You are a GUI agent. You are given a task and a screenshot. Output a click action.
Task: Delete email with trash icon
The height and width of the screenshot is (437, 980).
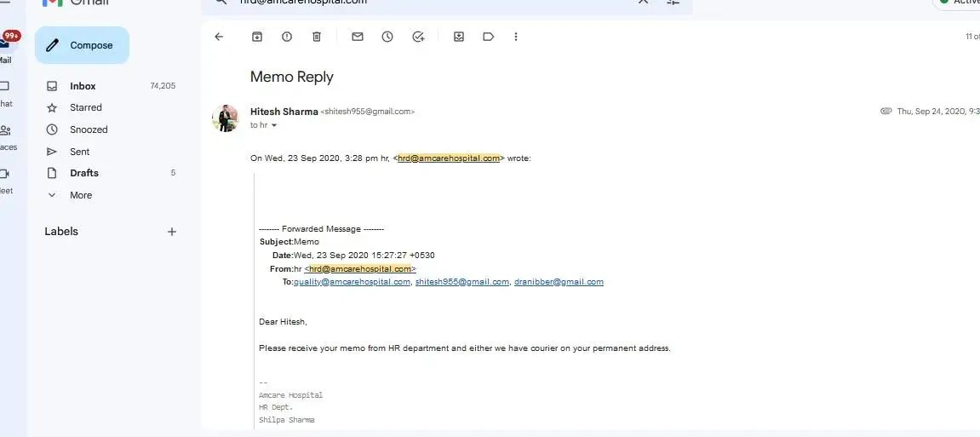pyautogui.click(x=317, y=37)
